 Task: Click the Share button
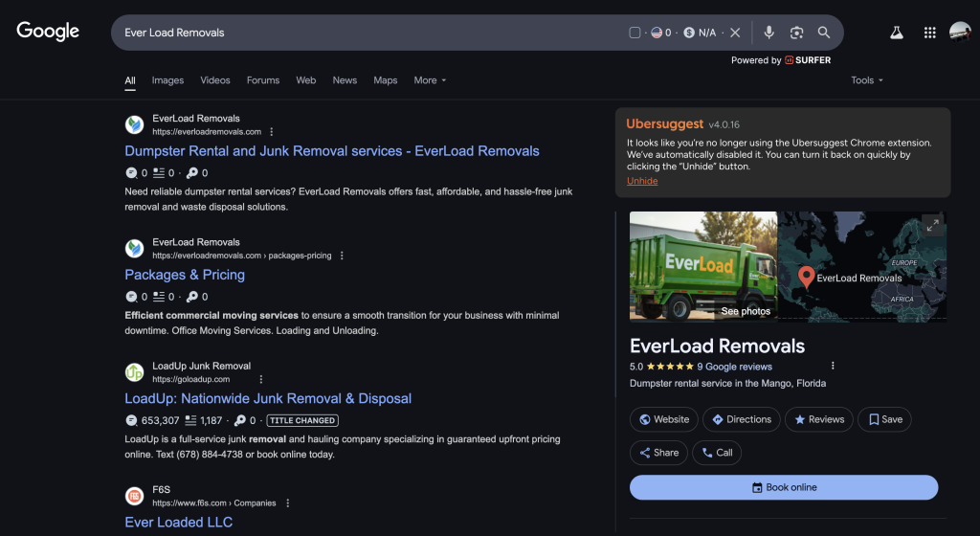pyautogui.click(x=658, y=453)
